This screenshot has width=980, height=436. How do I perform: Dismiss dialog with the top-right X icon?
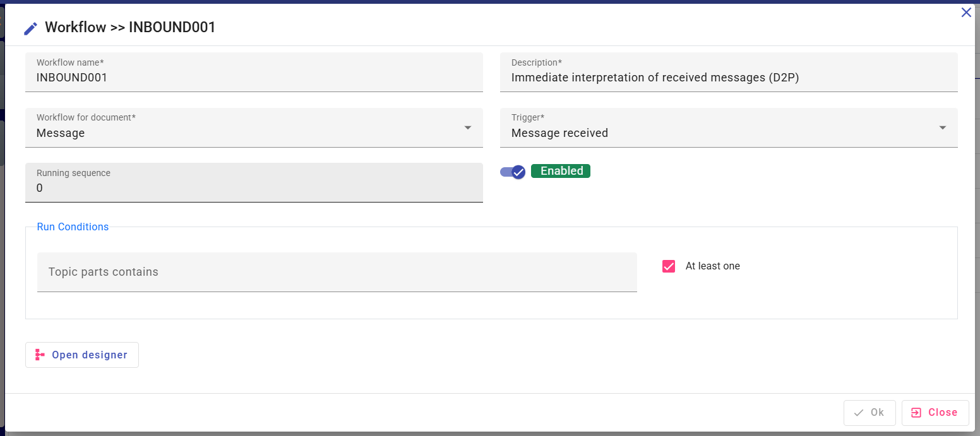966,12
